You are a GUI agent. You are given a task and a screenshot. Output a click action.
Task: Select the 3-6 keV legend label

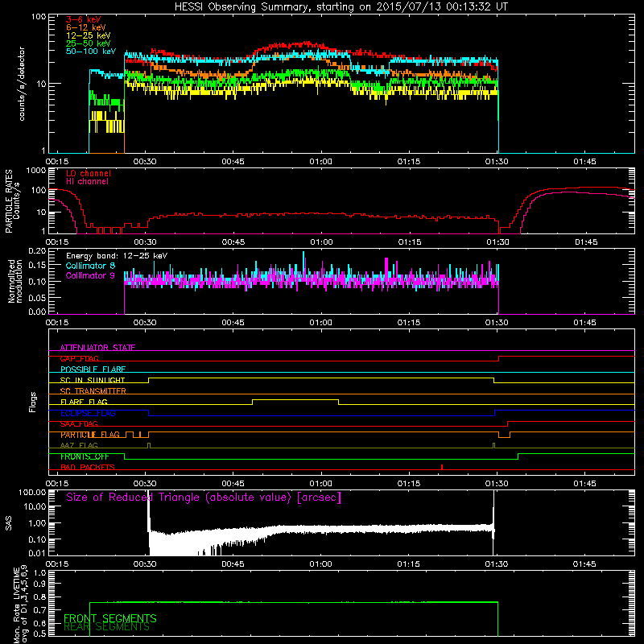pyautogui.click(x=84, y=19)
